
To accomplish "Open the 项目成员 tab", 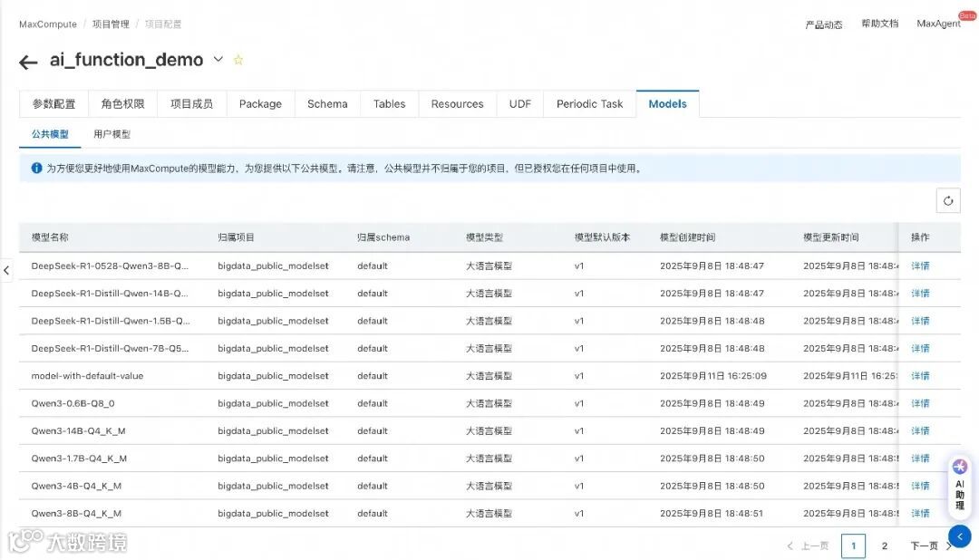I will click(x=191, y=103).
